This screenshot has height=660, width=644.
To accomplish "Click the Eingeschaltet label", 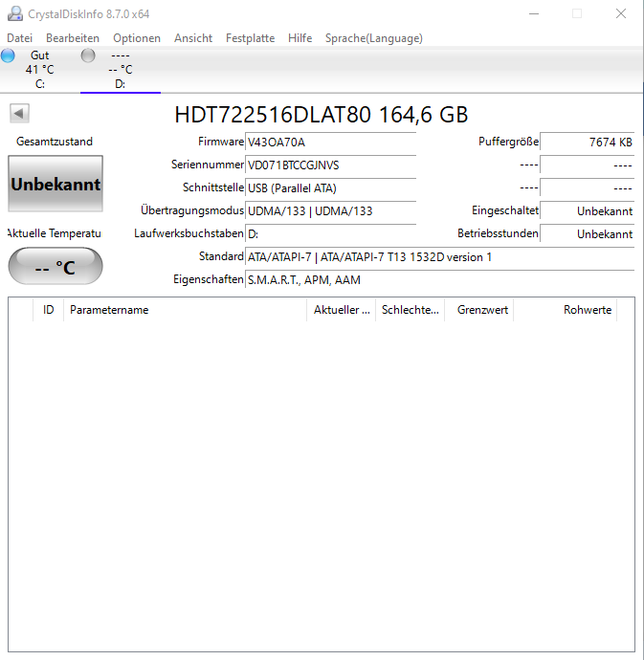I will [x=505, y=210].
